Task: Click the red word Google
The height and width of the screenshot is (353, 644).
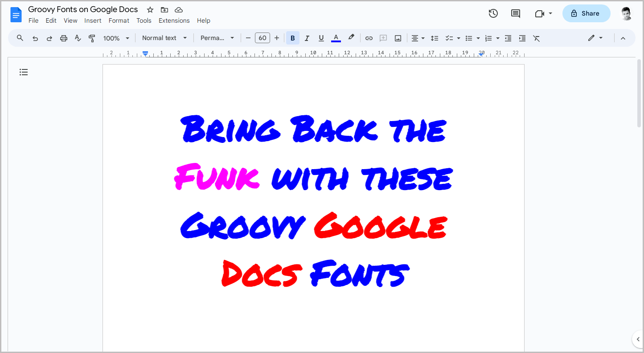Action: (380, 226)
